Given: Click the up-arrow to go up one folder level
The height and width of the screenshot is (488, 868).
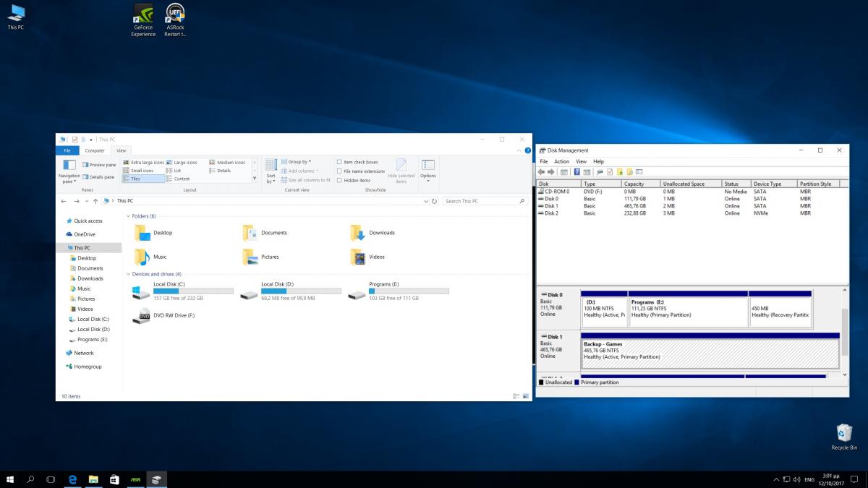Looking at the screenshot, I should coord(95,201).
